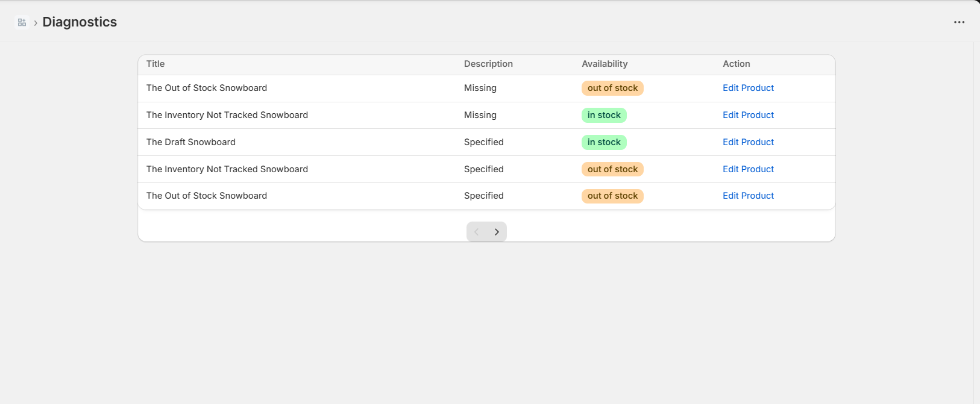Edit Inventory Not Tracked Snowboard with Specified description
Image resolution: width=980 pixels, height=404 pixels.
748,169
